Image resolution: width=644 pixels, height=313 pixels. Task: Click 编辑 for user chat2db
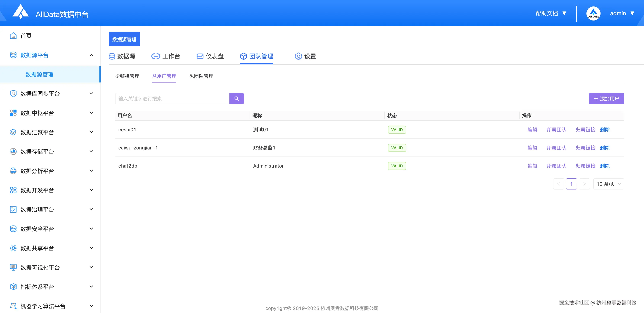(532, 166)
